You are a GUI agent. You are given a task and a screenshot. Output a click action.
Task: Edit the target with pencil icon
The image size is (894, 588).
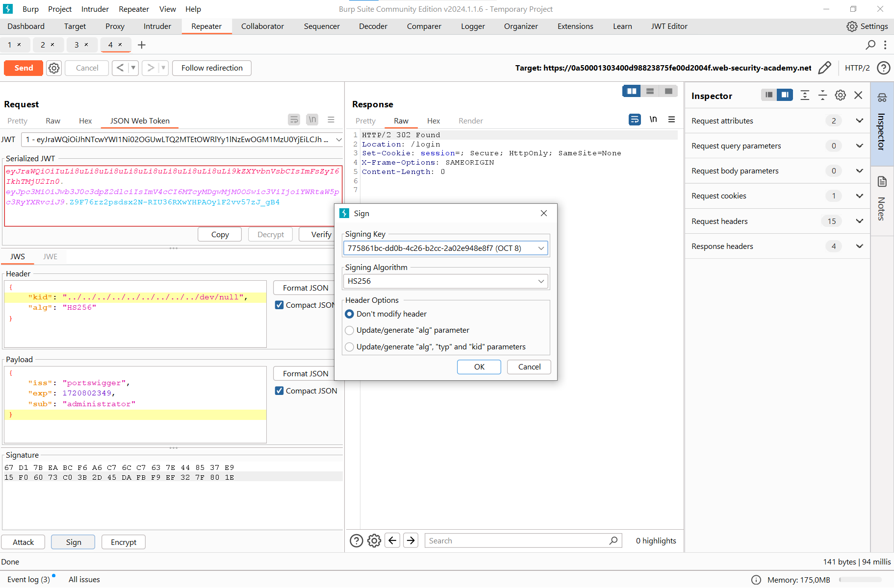coord(825,68)
